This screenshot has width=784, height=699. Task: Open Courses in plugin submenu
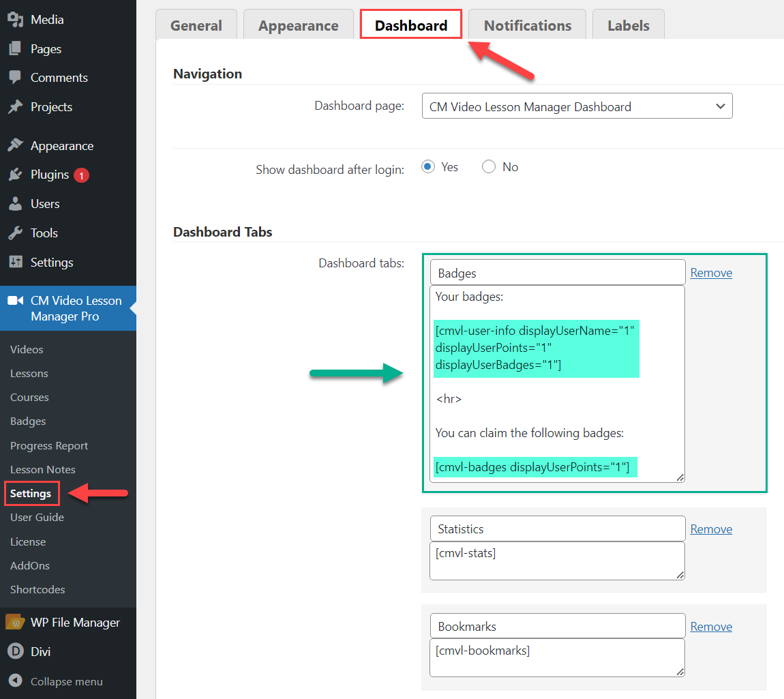click(x=29, y=397)
